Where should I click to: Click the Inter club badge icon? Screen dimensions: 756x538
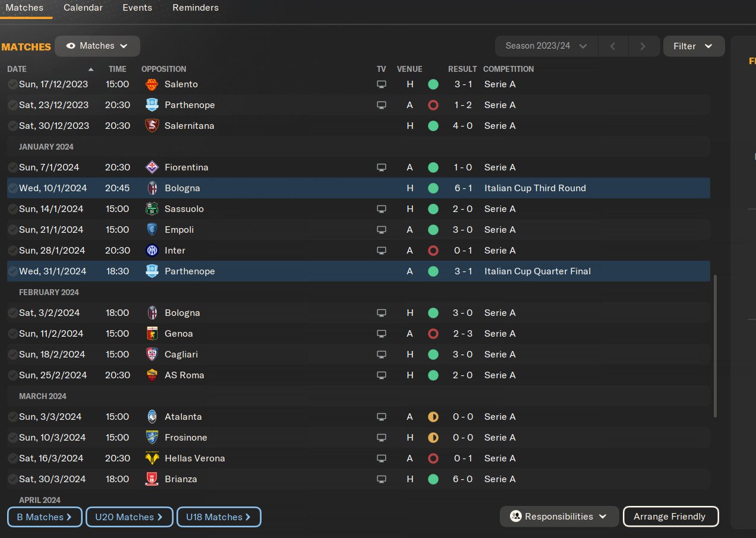(x=152, y=251)
